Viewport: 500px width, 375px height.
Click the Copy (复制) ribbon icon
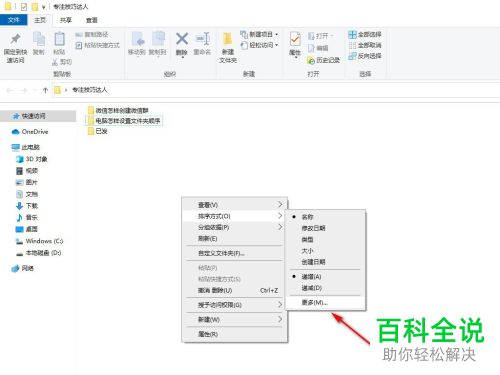click(39, 39)
